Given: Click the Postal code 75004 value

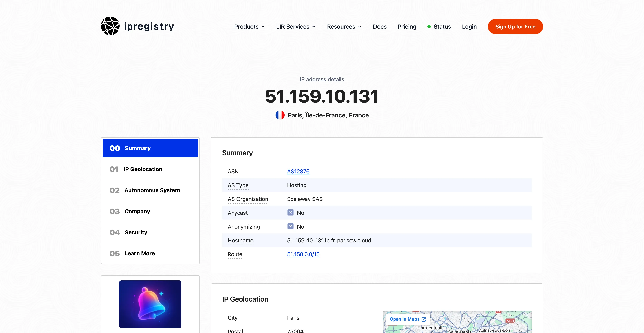Looking at the screenshot, I should point(295,331).
